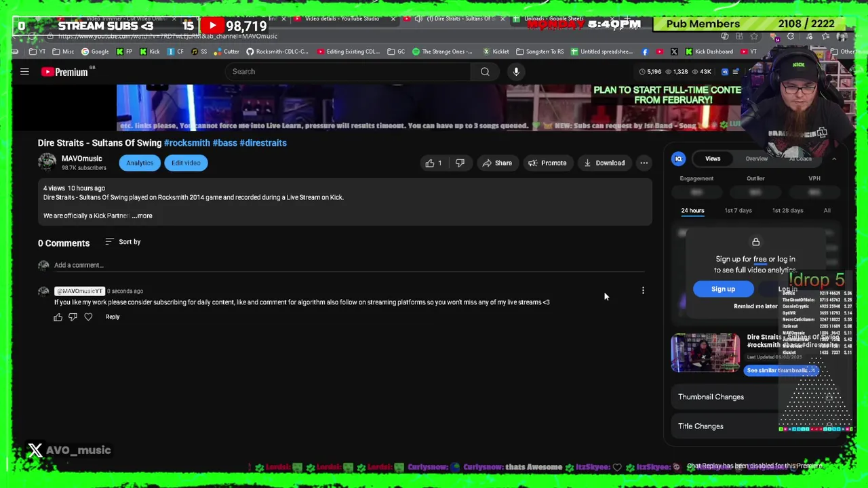
Task: Click the Promote button
Action: pos(547,163)
